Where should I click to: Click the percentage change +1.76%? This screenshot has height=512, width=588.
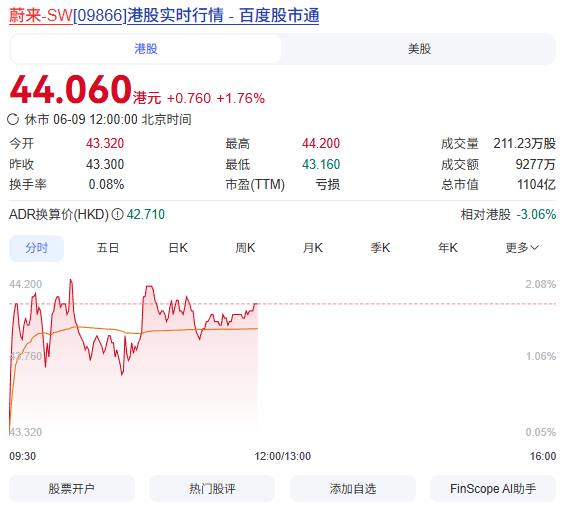[241, 98]
